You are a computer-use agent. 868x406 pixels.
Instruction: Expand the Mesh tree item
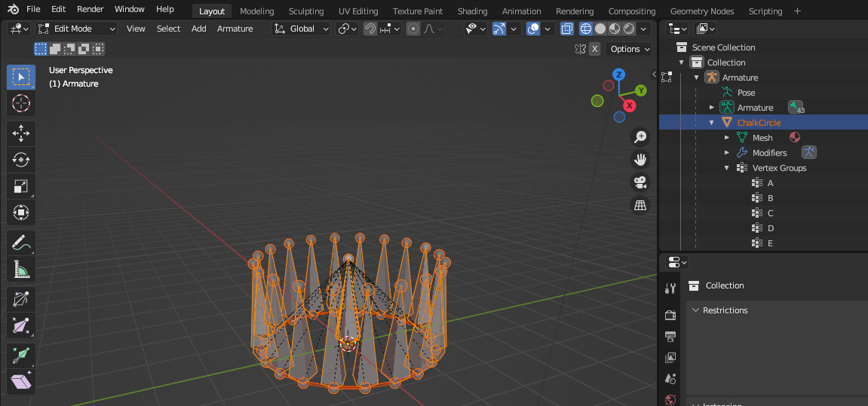[x=727, y=138]
